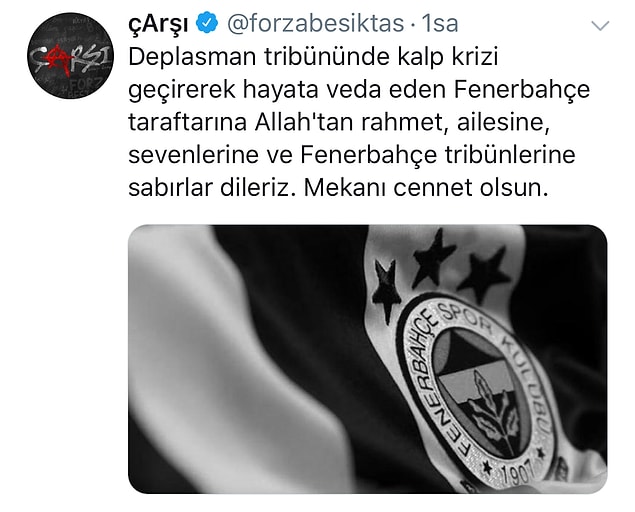
Task: Open the tweet via the 1sa timestamp
Action: pyautogui.click(x=440, y=23)
